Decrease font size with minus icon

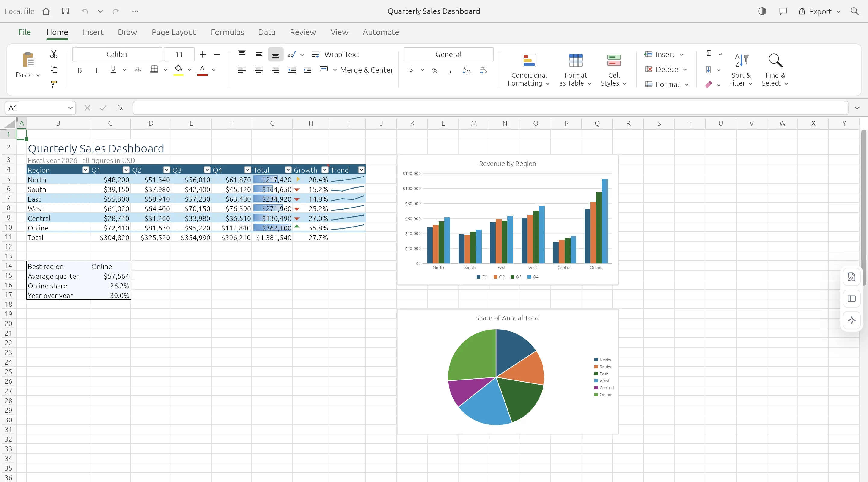[217, 54]
